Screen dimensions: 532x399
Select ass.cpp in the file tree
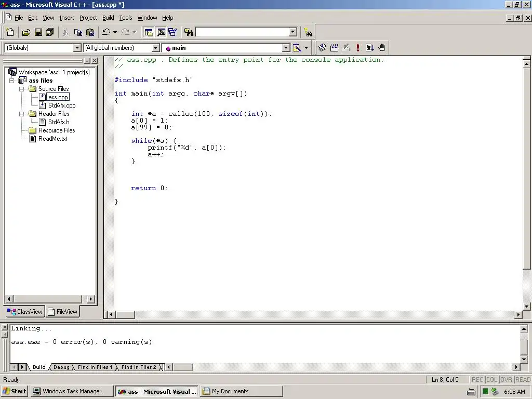coord(58,97)
